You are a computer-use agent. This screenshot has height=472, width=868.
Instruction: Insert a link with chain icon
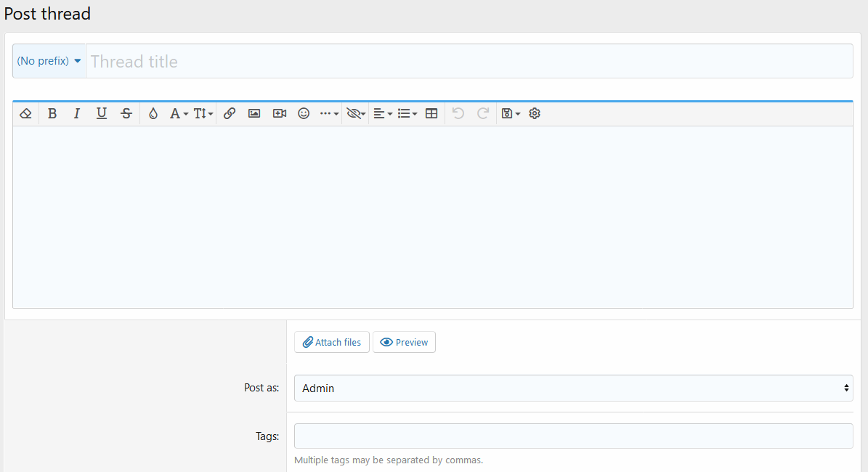(x=230, y=113)
